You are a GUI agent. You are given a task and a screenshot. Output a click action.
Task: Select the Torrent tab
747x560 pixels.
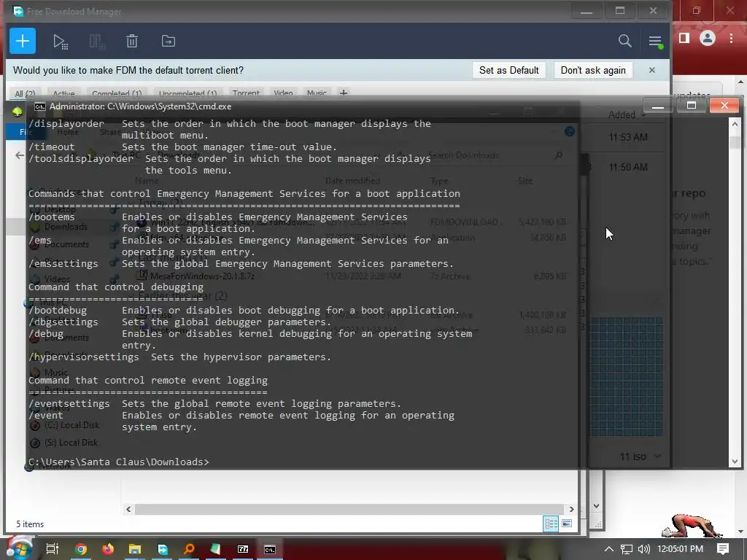pos(246,93)
